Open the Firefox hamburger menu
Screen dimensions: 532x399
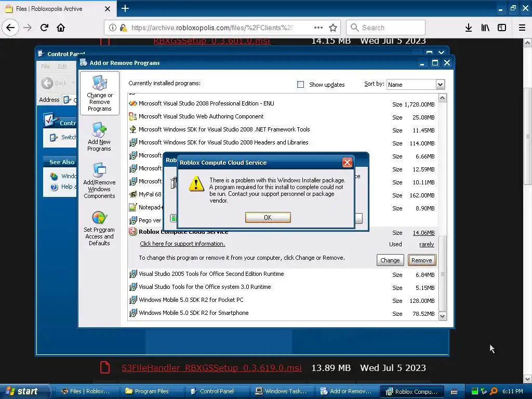(522, 28)
